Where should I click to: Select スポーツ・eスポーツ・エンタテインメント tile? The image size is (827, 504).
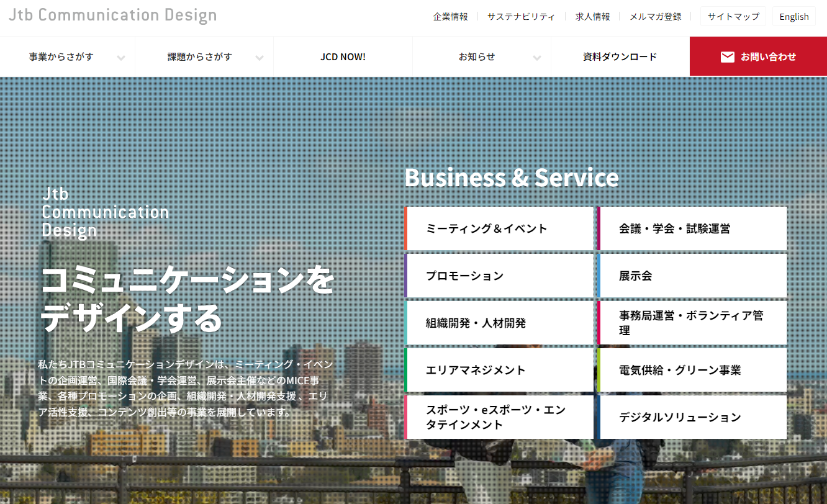[x=499, y=417]
